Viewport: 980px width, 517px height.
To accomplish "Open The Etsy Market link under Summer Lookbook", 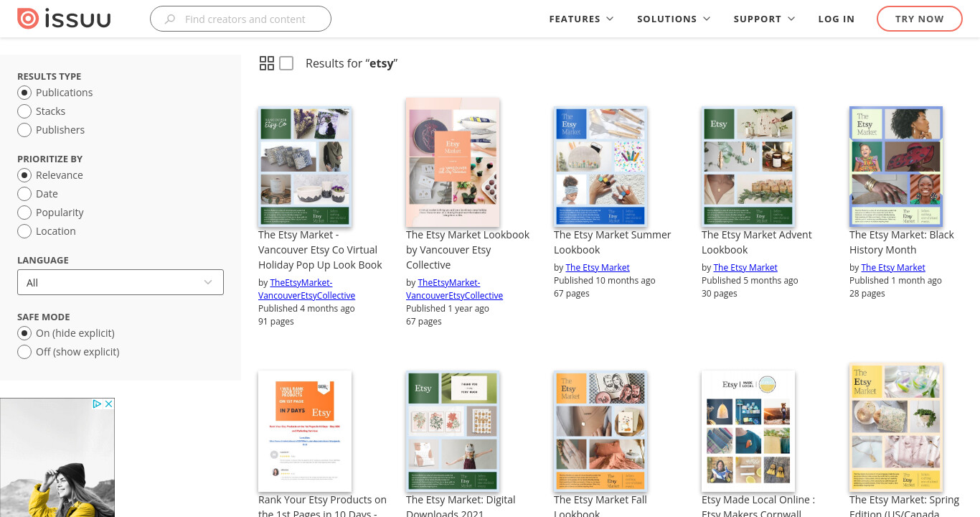I will 598,268.
